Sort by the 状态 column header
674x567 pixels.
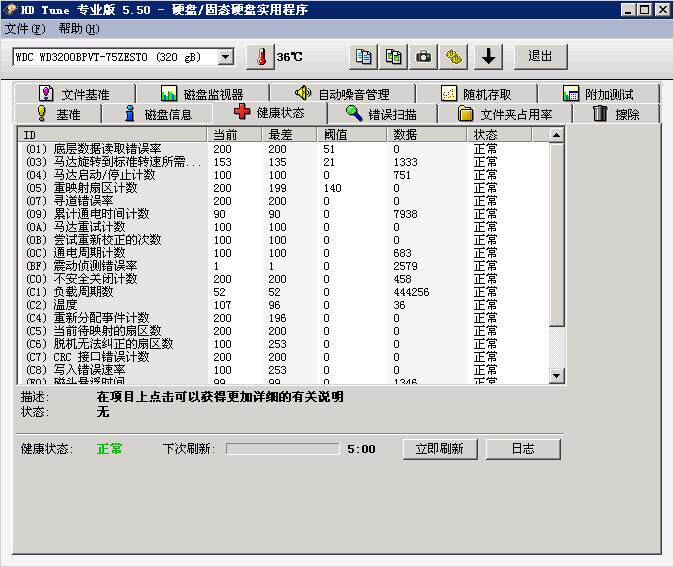click(x=500, y=135)
